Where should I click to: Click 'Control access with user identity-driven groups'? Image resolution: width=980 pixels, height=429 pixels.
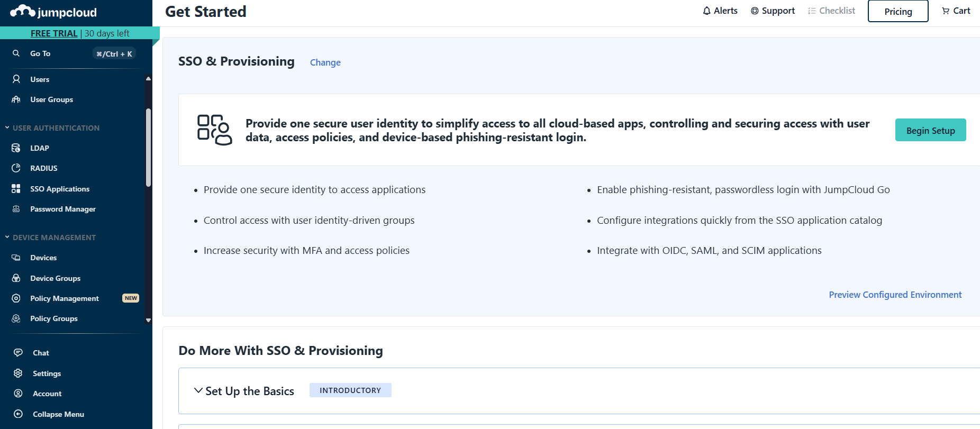tap(309, 221)
